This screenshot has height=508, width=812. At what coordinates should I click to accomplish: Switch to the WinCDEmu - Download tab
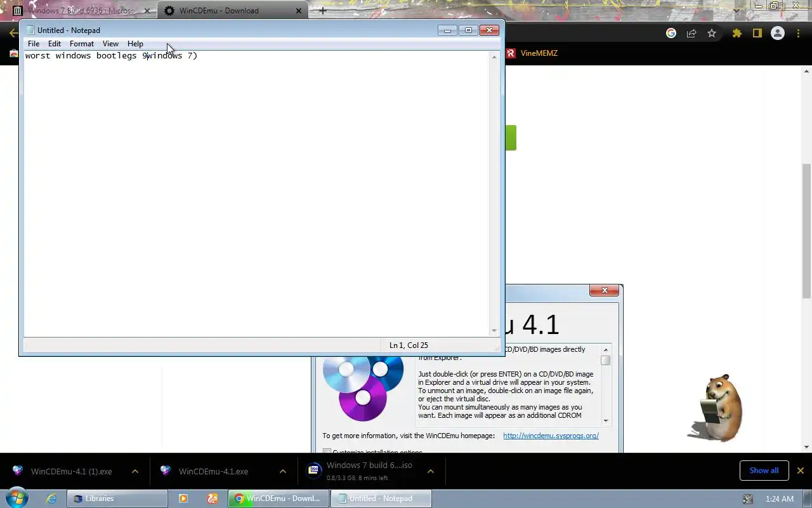[x=232, y=11]
